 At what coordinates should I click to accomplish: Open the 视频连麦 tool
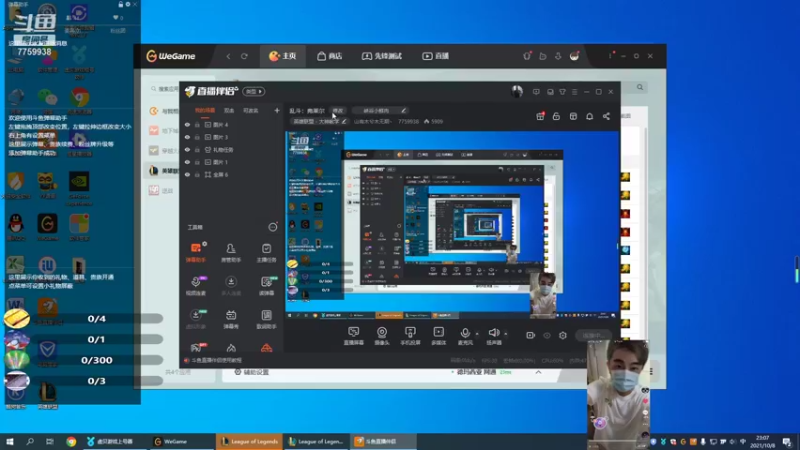coord(195,286)
